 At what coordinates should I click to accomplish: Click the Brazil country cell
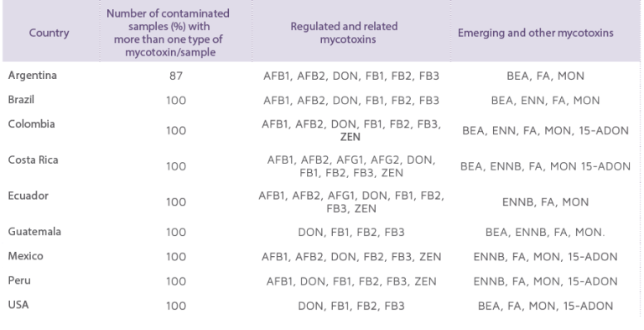[x=21, y=100]
